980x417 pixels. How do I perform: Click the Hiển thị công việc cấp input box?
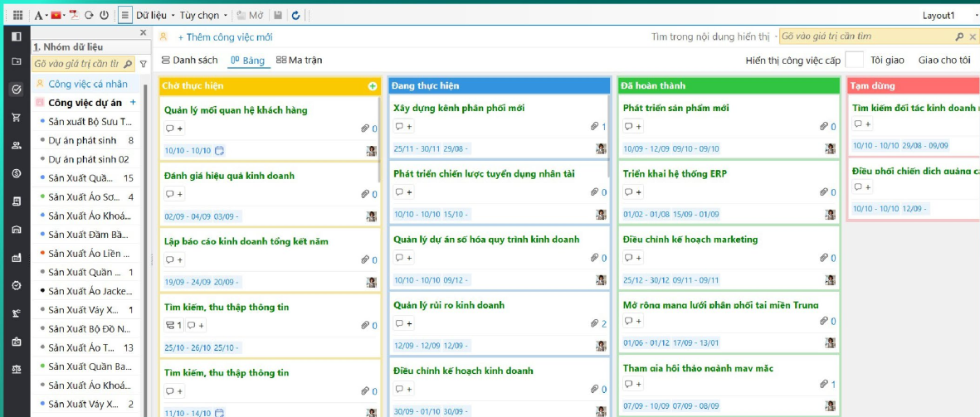[854, 61]
